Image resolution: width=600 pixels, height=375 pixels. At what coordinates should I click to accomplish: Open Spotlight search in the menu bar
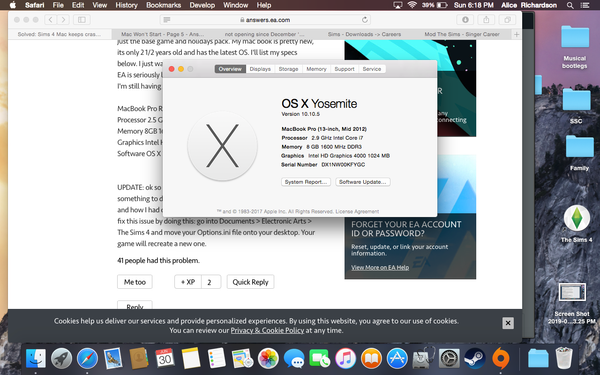pos(570,5)
